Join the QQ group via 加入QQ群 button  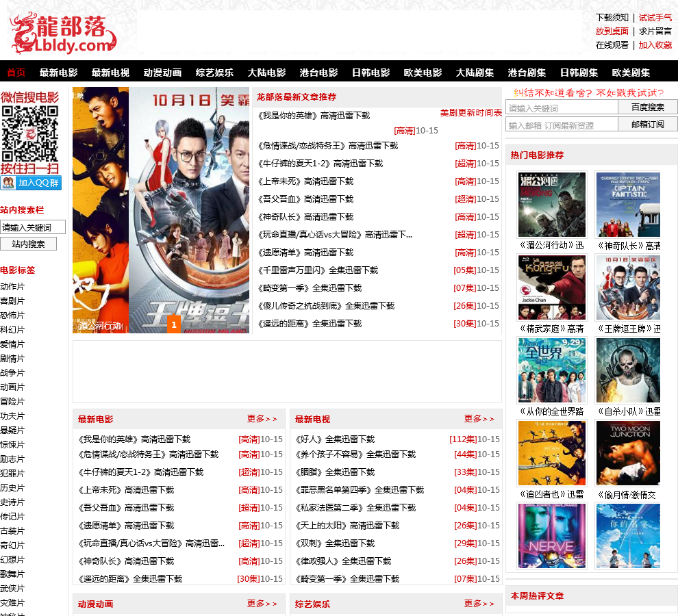pyautogui.click(x=31, y=183)
